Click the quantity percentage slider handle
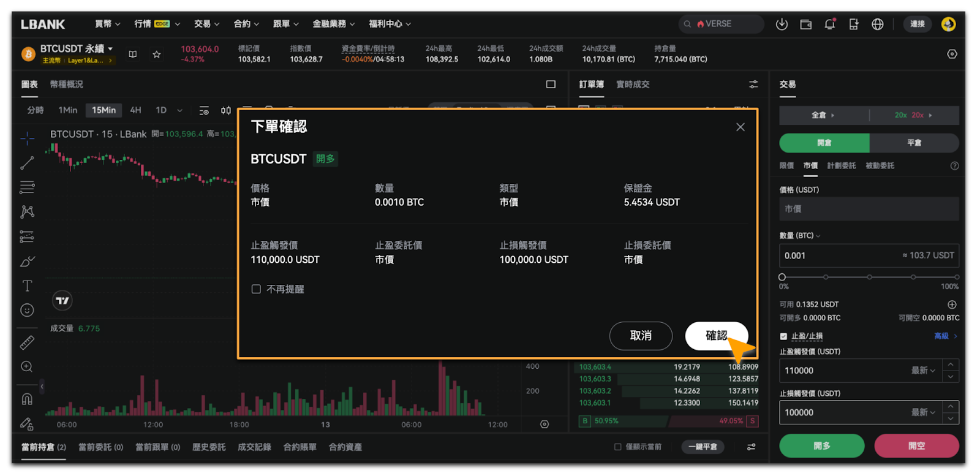980x476 pixels. pyautogui.click(x=782, y=277)
